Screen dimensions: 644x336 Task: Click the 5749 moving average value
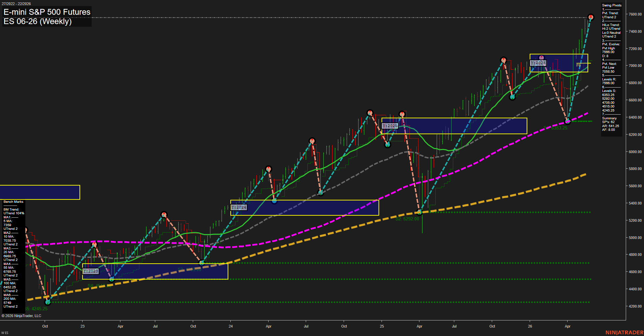pos(7,303)
